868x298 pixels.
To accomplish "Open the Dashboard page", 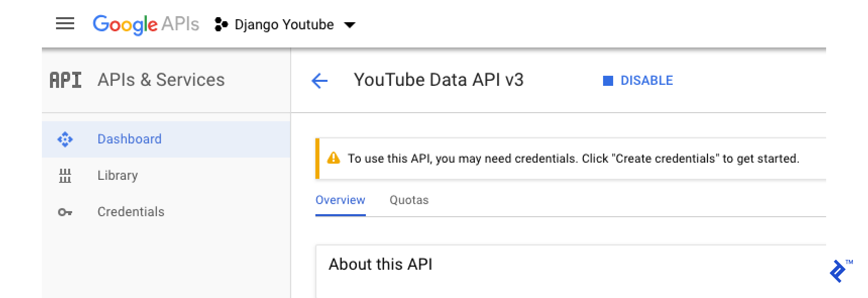I will 129,139.
